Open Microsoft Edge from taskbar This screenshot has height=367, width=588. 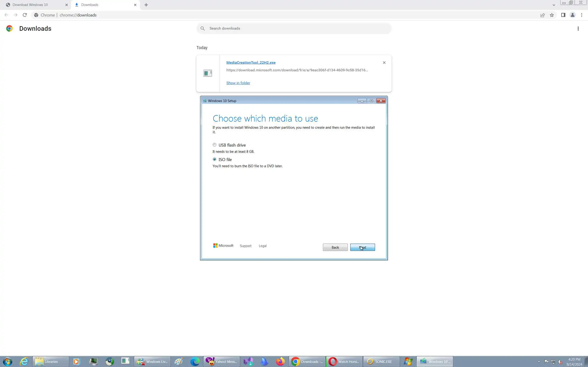(x=195, y=361)
